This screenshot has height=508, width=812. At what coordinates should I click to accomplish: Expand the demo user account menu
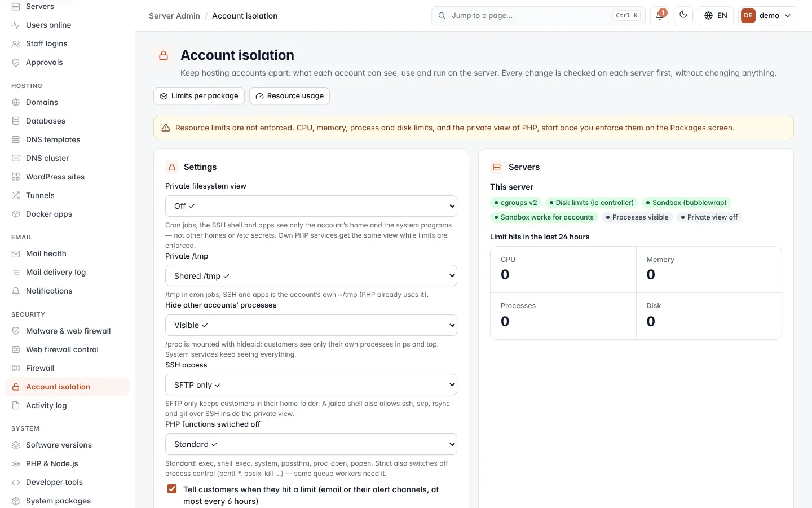pyautogui.click(x=768, y=16)
